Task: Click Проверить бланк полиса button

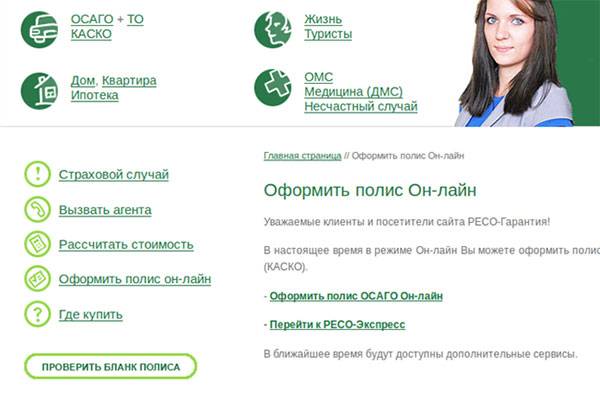Action: 111,366
